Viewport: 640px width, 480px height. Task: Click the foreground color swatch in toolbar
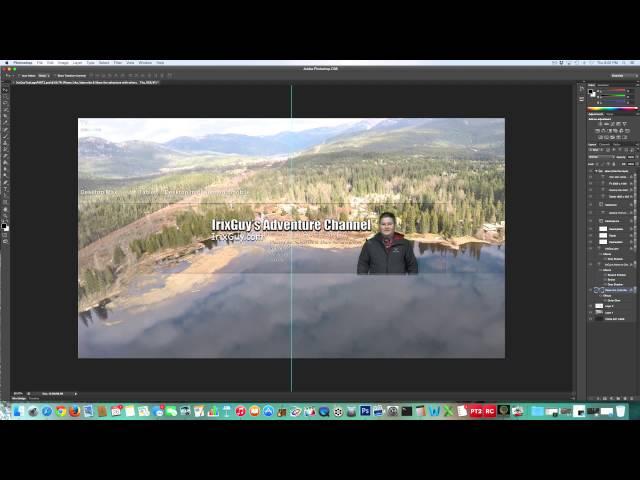click(4, 226)
